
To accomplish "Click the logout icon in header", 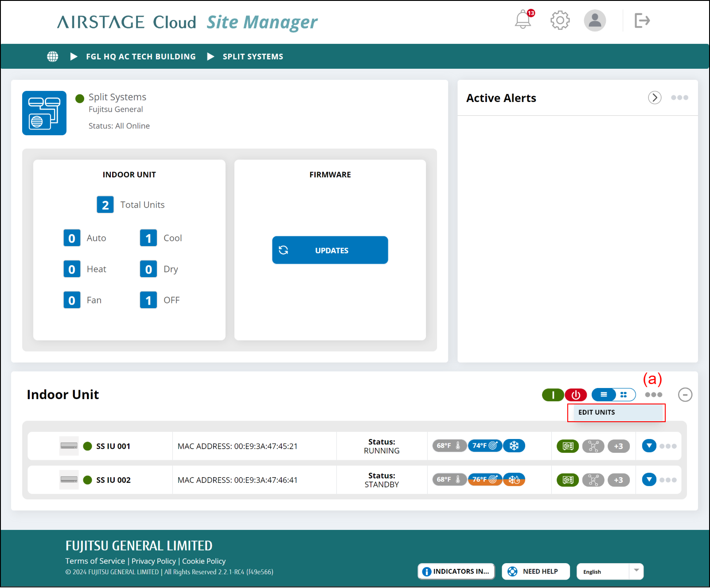I will (x=642, y=20).
